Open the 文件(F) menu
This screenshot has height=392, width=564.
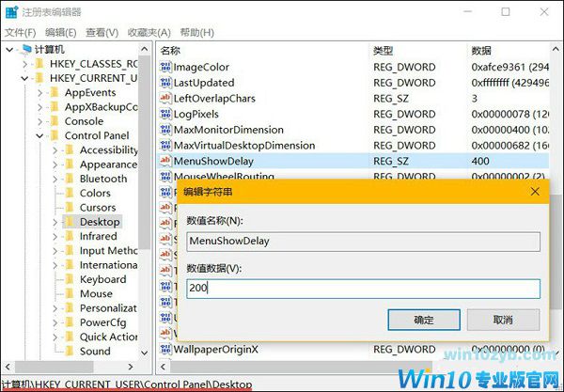click(20, 32)
